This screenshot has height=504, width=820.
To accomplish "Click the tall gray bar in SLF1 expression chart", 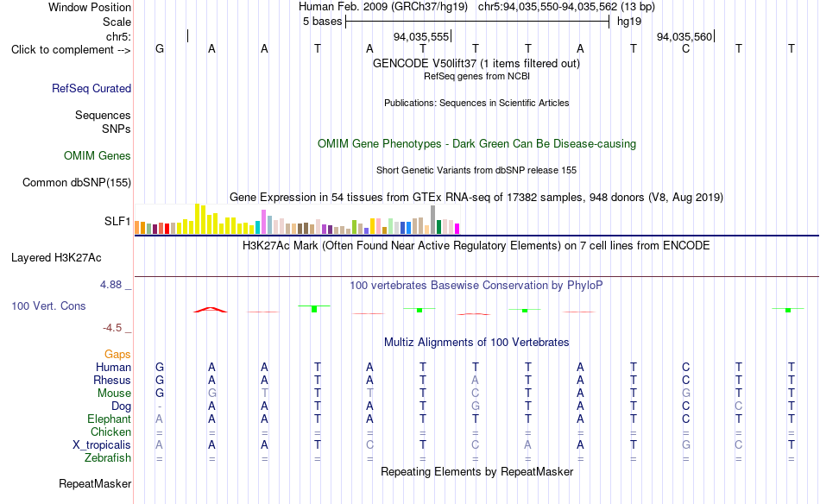I will 433,219.
